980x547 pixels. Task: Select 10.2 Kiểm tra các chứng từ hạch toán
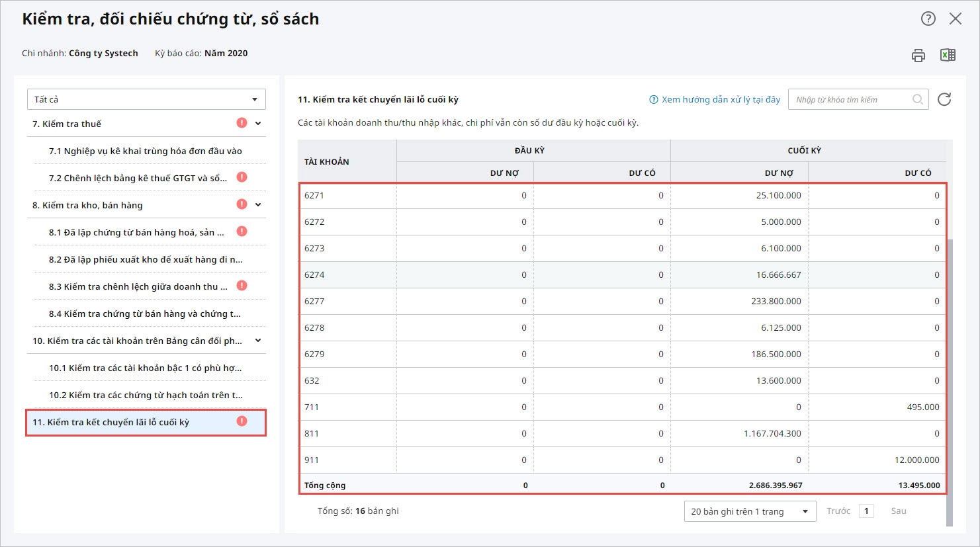[x=150, y=395]
